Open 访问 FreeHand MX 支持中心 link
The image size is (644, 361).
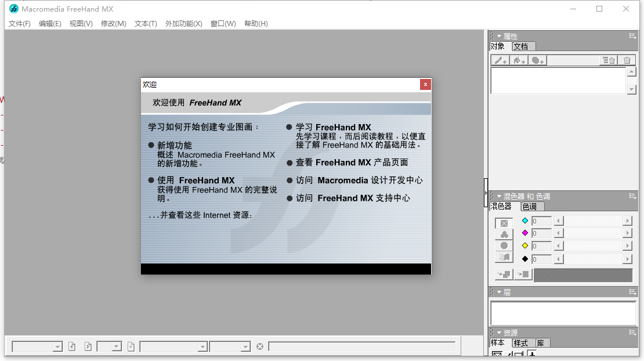pyautogui.click(x=353, y=198)
